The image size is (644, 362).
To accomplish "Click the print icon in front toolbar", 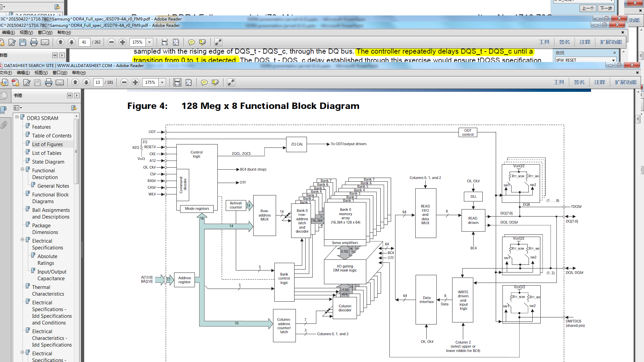I will click(49, 82).
